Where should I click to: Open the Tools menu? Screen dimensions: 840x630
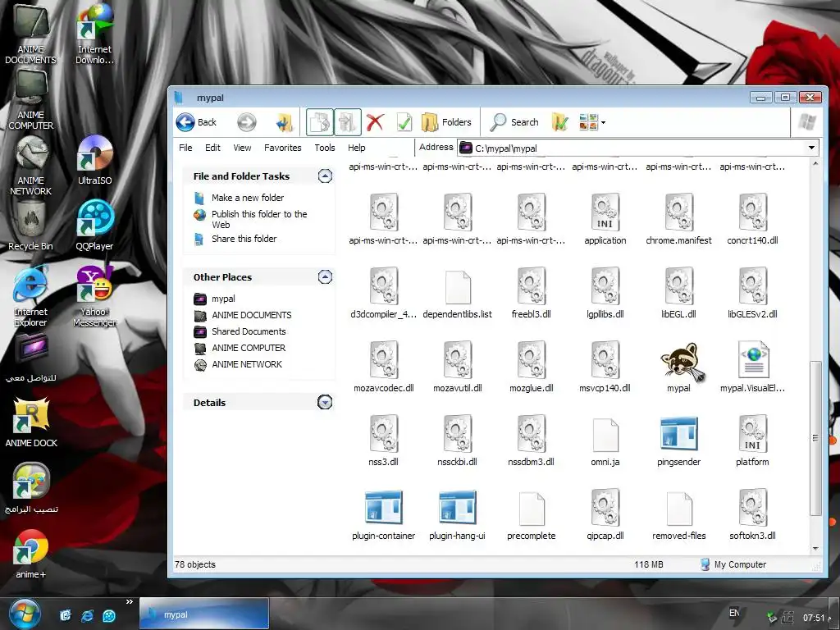pos(325,148)
